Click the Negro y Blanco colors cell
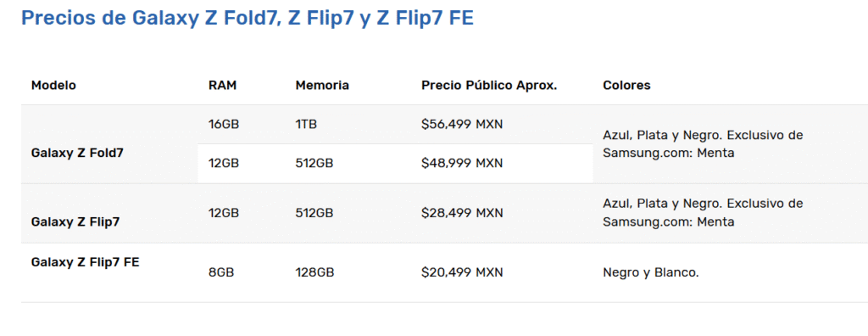This screenshot has width=868, height=336. pyautogui.click(x=651, y=273)
